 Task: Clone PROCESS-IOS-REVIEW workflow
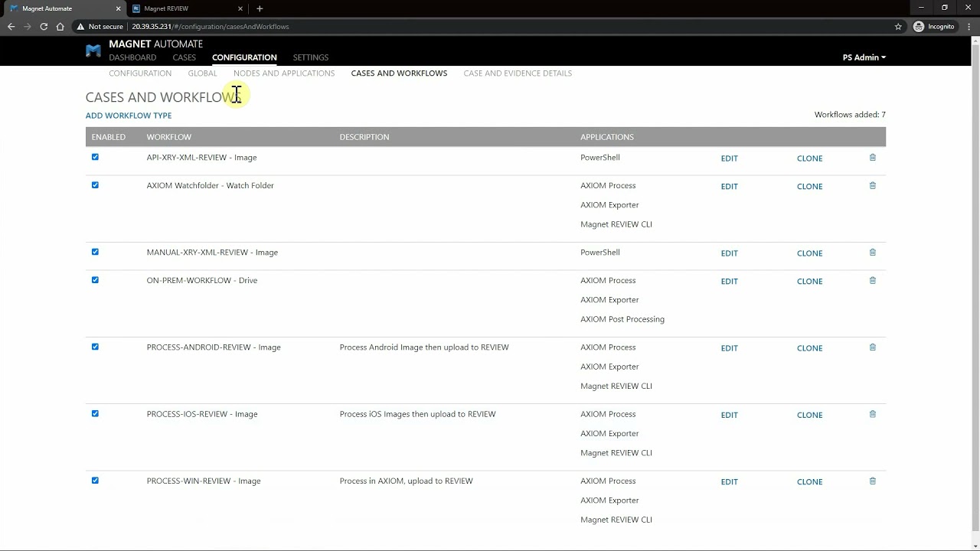tap(809, 415)
